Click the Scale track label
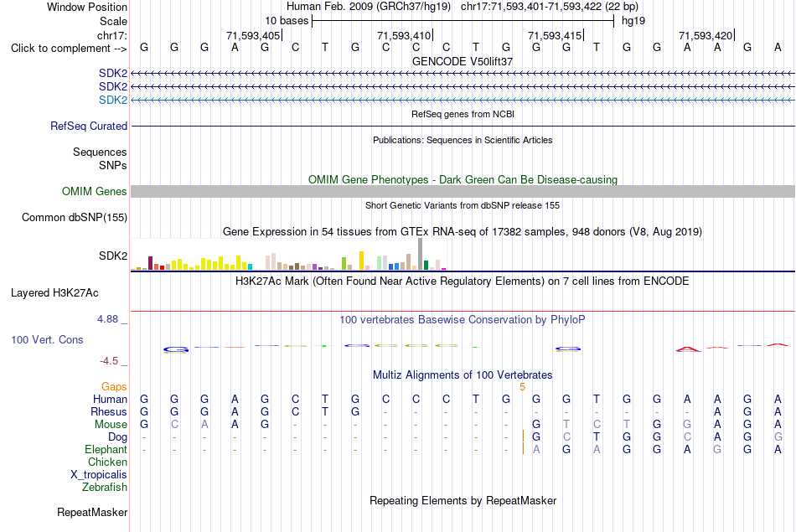796x532 pixels. 113,21
